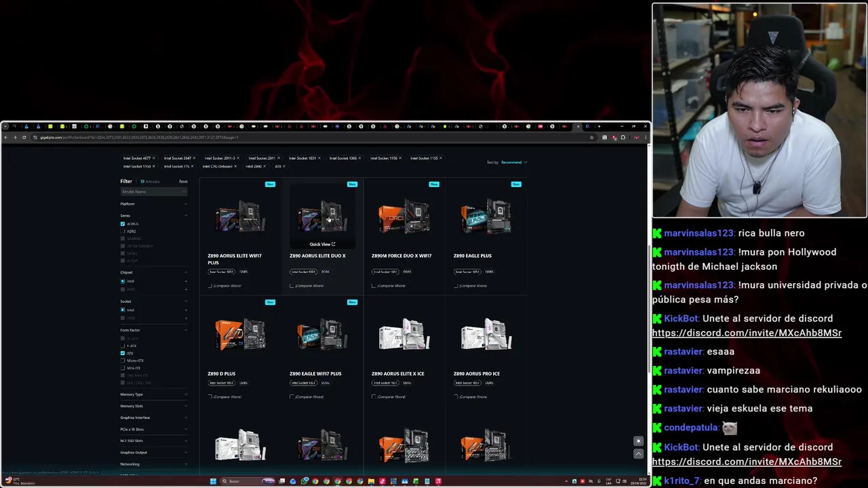This screenshot has width=868, height=488.
Task: Click the Windows taskbar search box
Action: point(239,481)
